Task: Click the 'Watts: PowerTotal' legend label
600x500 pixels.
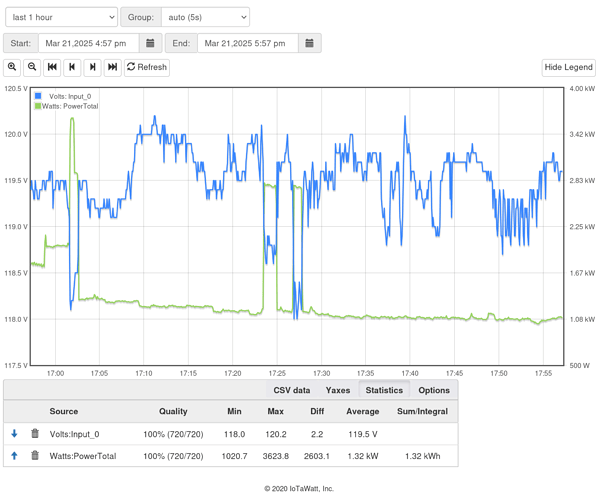Action: tap(70, 106)
